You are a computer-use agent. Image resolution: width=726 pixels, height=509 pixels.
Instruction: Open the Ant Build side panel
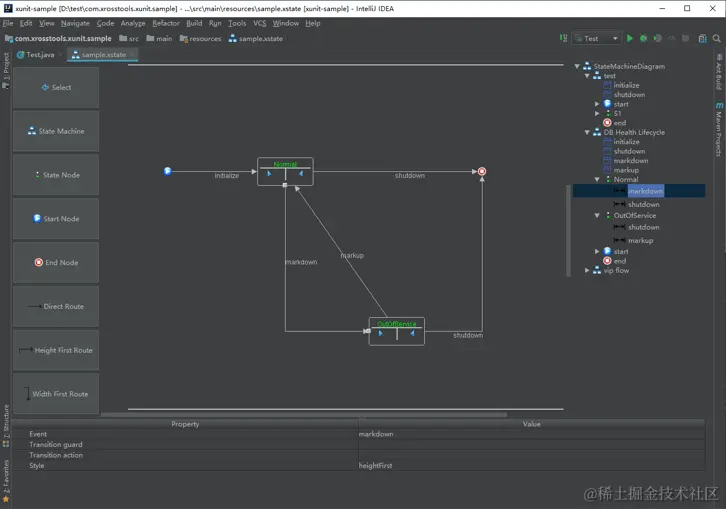[x=718, y=71]
